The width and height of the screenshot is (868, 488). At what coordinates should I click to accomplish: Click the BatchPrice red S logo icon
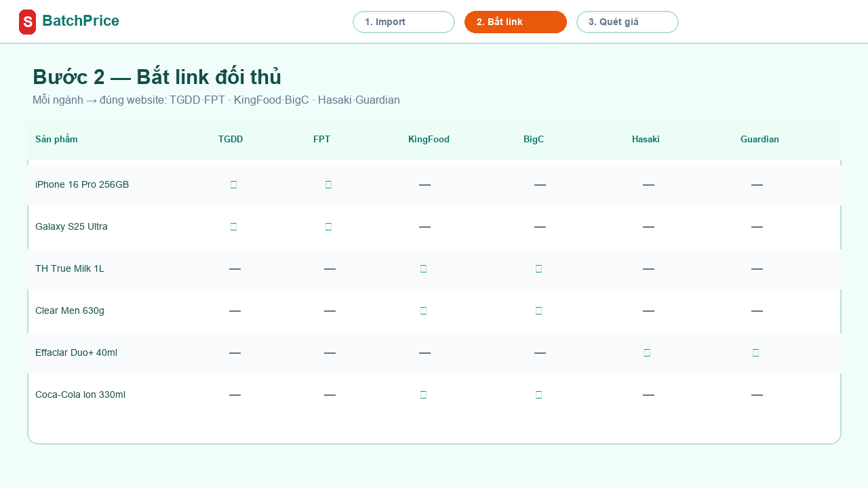(x=27, y=22)
